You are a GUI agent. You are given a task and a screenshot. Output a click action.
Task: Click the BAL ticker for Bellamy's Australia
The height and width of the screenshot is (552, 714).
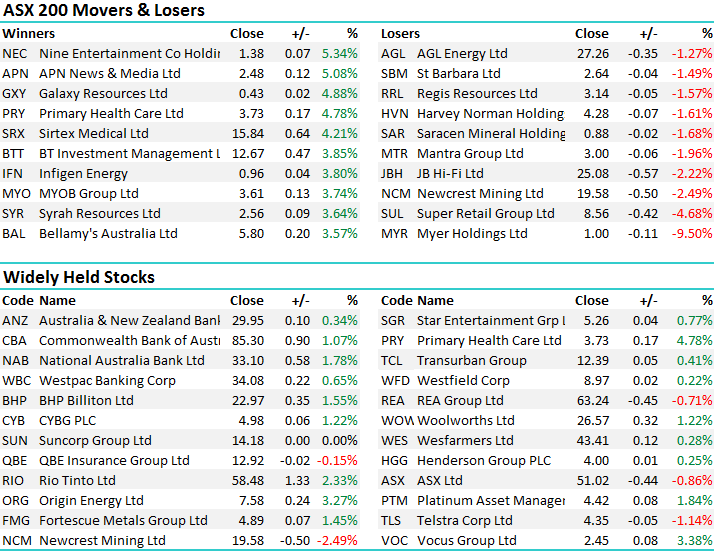(15, 234)
